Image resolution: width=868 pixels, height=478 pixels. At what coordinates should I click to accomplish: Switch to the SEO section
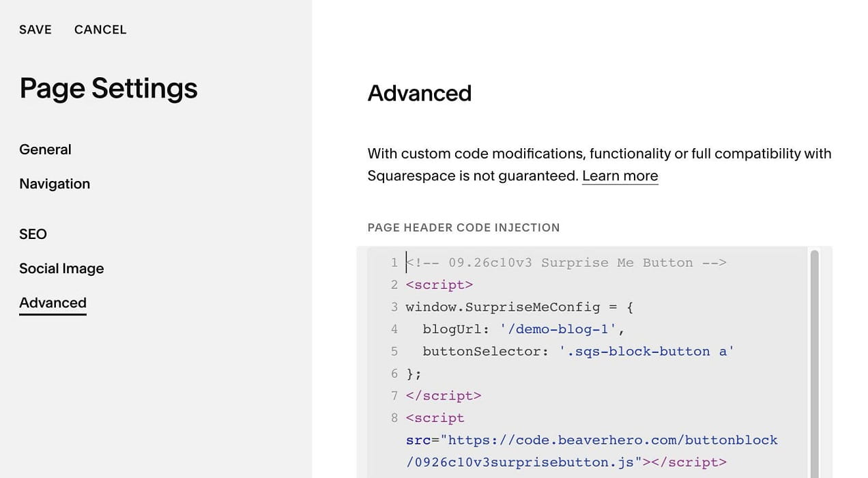point(33,234)
